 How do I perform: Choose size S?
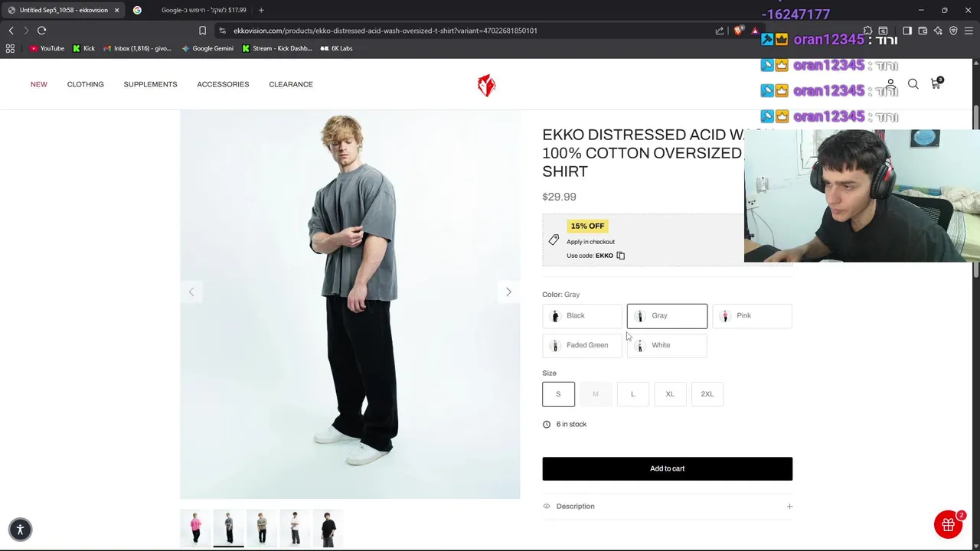(x=558, y=394)
